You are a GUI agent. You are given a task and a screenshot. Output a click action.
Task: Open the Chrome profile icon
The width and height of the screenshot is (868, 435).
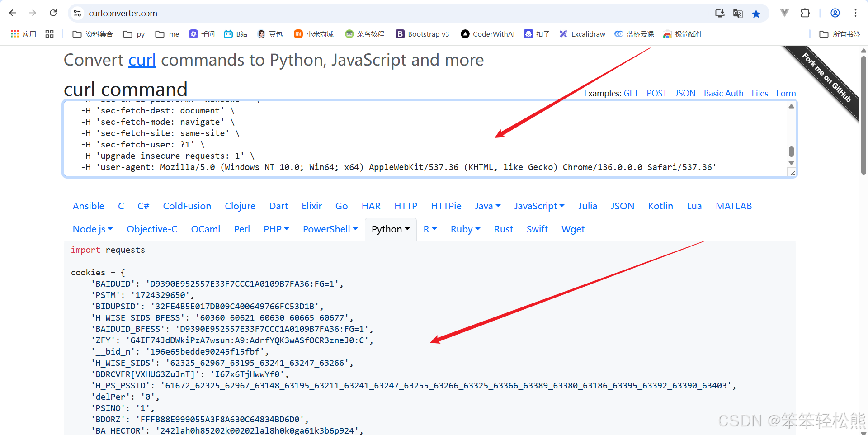coord(835,13)
